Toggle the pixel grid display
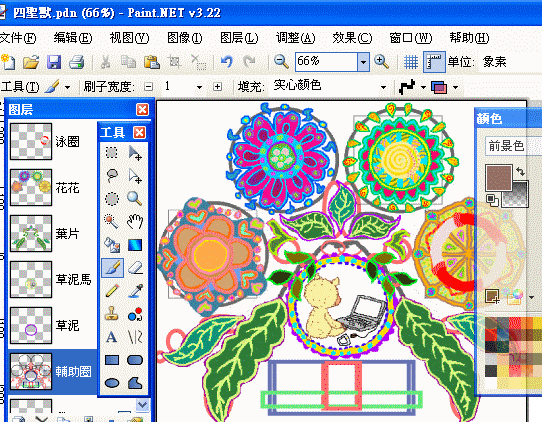 [410, 62]
